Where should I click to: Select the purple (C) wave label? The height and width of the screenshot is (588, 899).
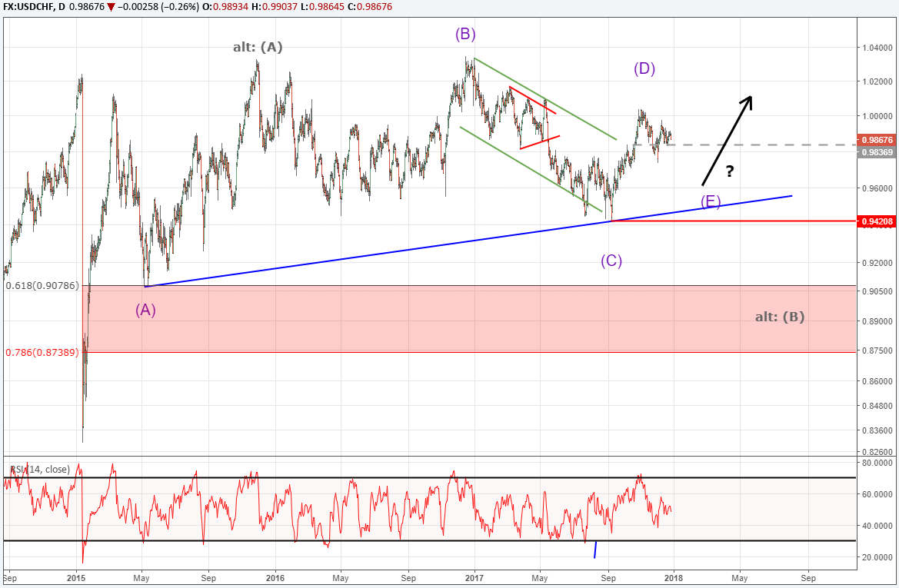[611, 261]
